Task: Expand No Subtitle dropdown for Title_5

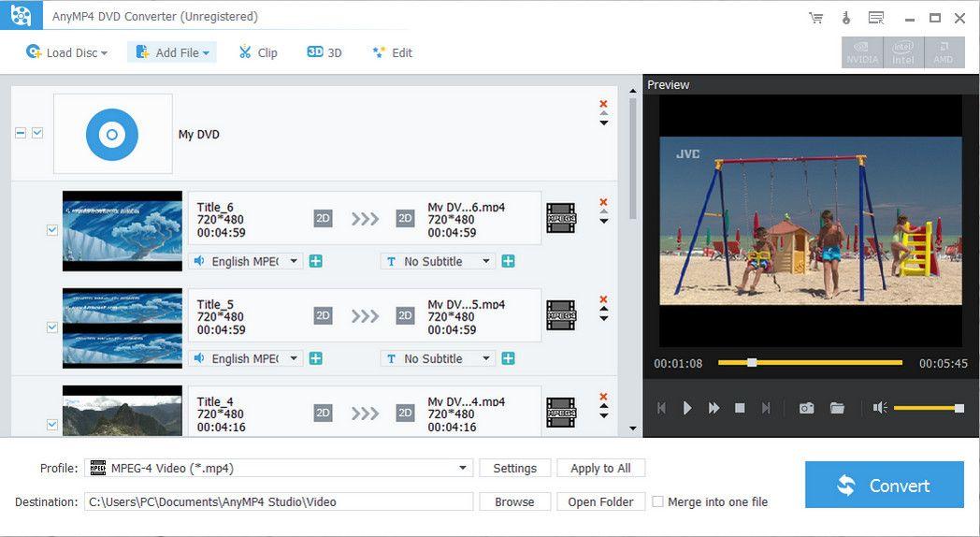Action: coord(486,358)
